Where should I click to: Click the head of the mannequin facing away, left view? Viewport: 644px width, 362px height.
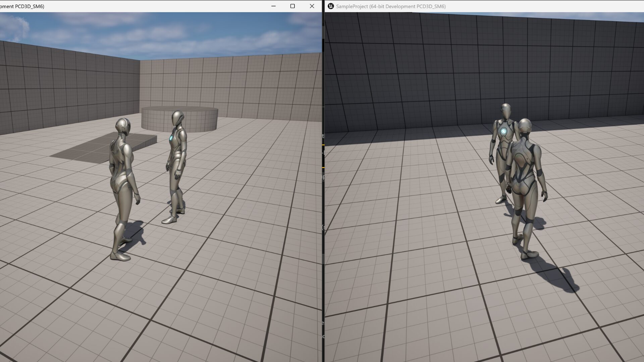(x=123, y=126)
